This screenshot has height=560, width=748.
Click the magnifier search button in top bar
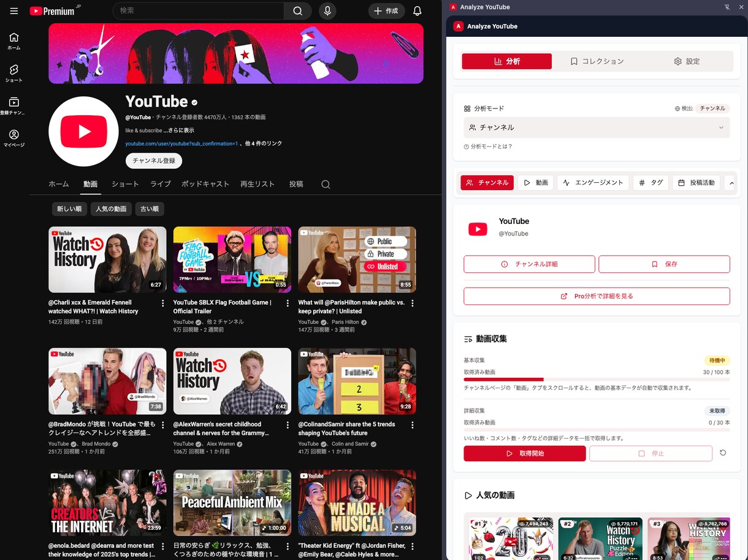tap(297, 11)
